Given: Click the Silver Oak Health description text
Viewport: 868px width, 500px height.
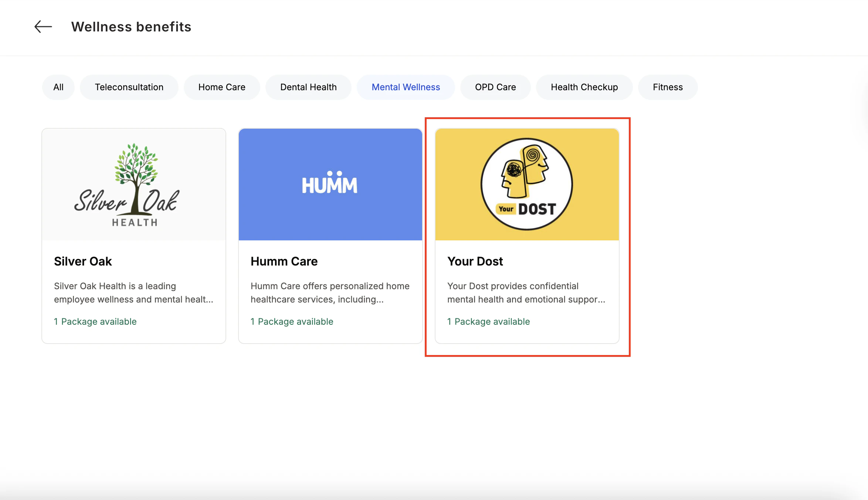Looking at the screenshot, I should pos(134,293).
